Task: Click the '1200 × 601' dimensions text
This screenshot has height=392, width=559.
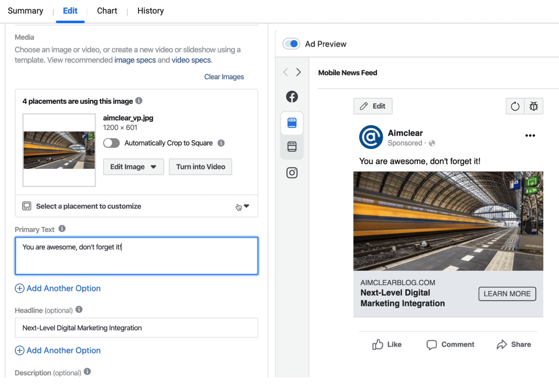Action: [x=120, y=128]
